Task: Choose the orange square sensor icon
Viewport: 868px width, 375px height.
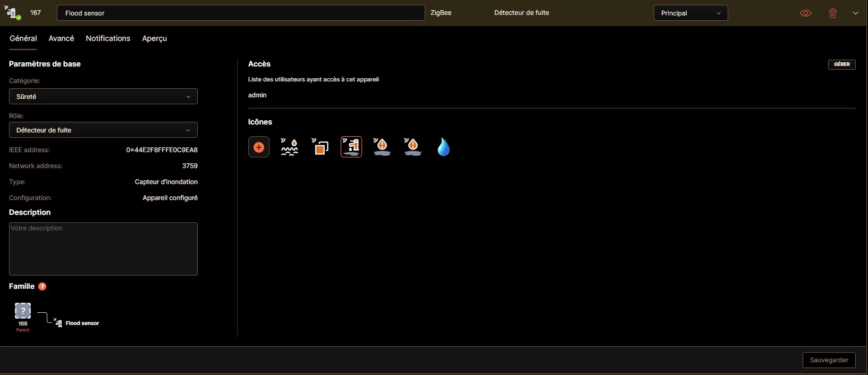Action: click(321, 147)
